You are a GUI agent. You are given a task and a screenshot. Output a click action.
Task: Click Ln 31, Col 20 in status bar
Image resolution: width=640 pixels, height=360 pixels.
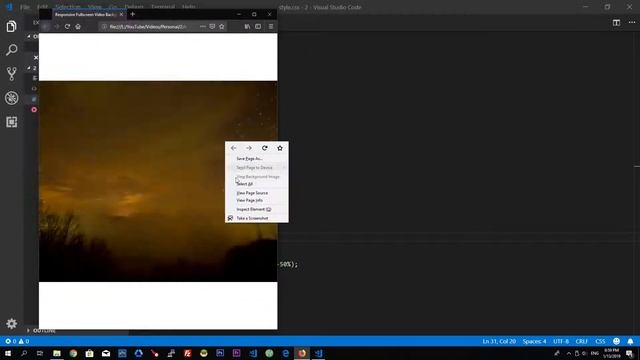click(x=499, y=341)
